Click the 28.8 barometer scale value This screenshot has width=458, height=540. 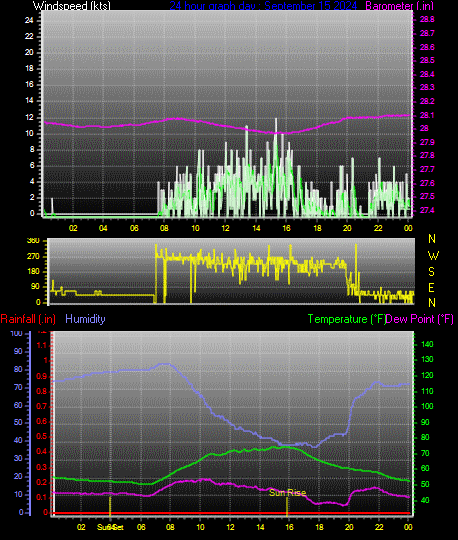pos(427,20)
